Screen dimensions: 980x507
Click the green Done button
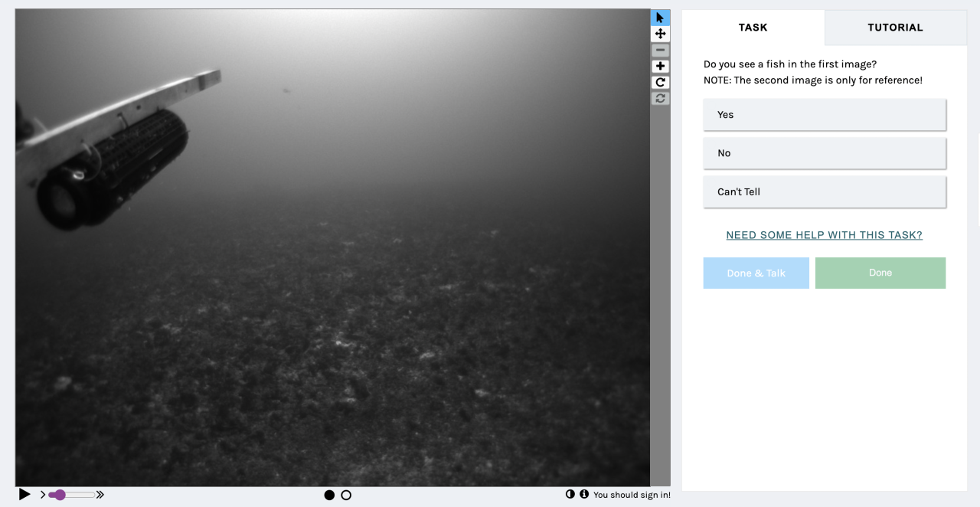[x=880, y=273]
